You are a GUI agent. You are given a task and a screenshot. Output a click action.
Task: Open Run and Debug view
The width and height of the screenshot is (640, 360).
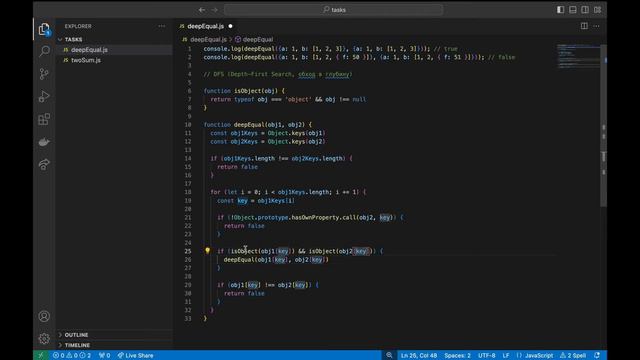tap(44, 96)
